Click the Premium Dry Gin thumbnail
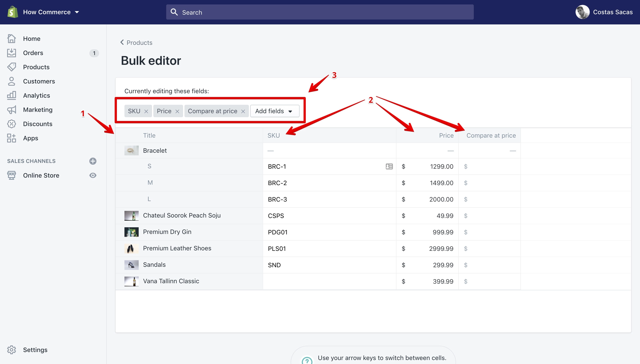This screenshot has height=364, width=640. 131,232
